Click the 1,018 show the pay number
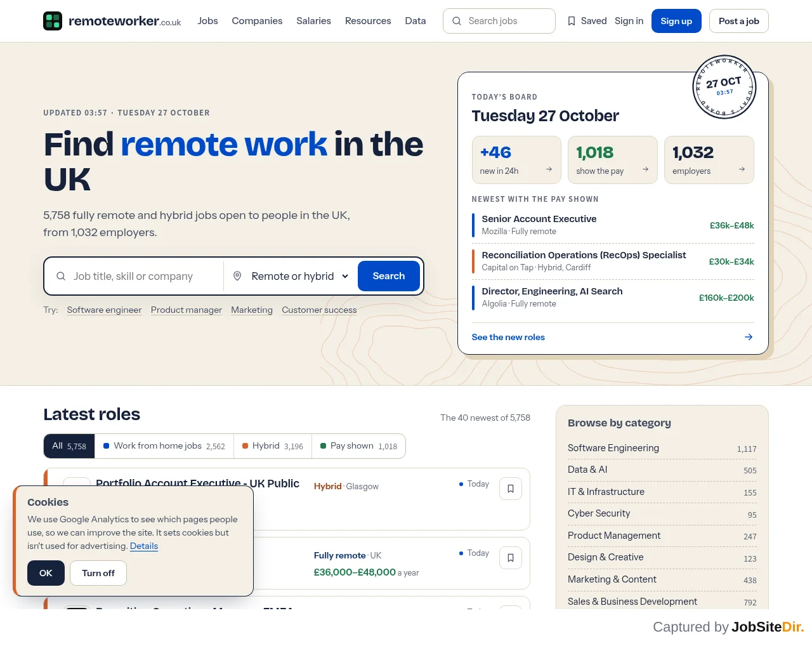The height and width of the screenshot is (646, 812). click(x=594, y=152)
